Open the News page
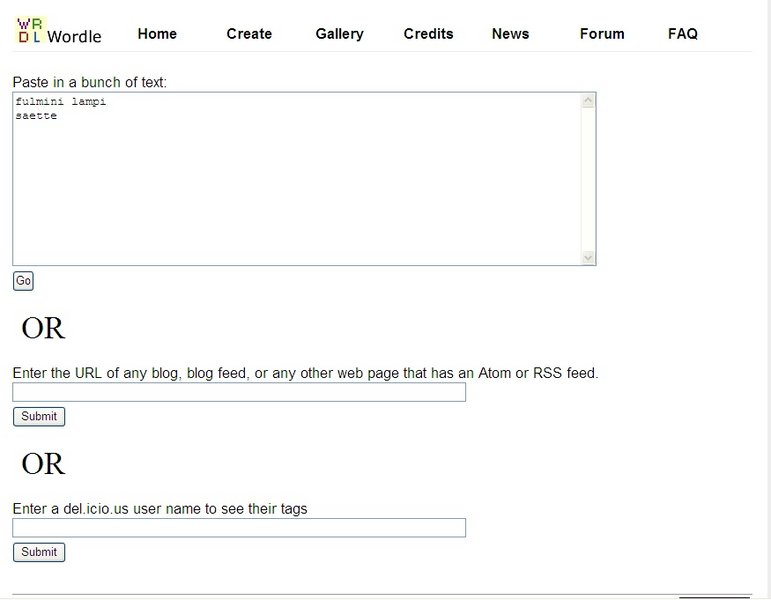 510,34
